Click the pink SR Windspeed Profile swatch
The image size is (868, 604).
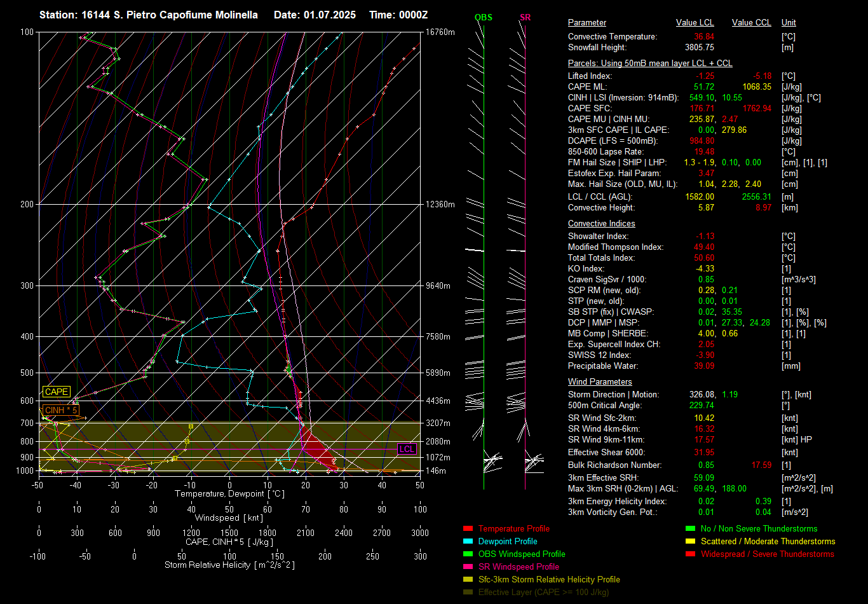click(468, 566)
